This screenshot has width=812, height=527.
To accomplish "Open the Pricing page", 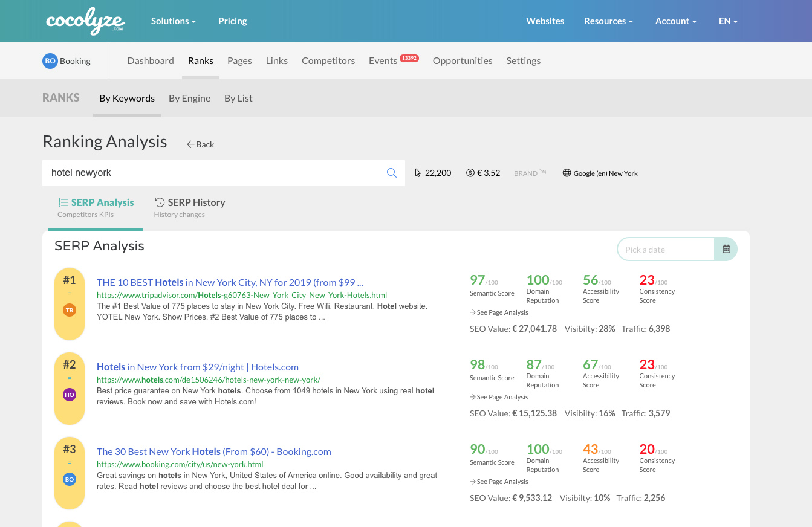I will click(233, 21).
